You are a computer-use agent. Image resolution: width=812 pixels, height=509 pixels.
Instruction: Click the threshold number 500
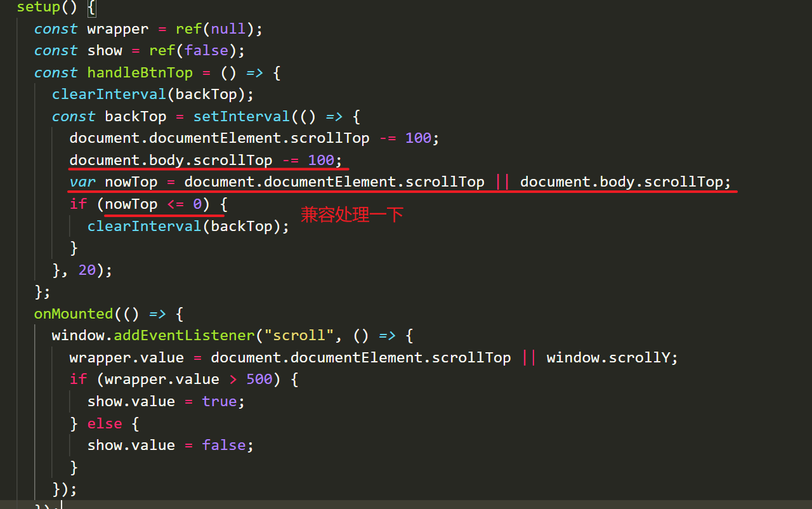click(259, 380)
